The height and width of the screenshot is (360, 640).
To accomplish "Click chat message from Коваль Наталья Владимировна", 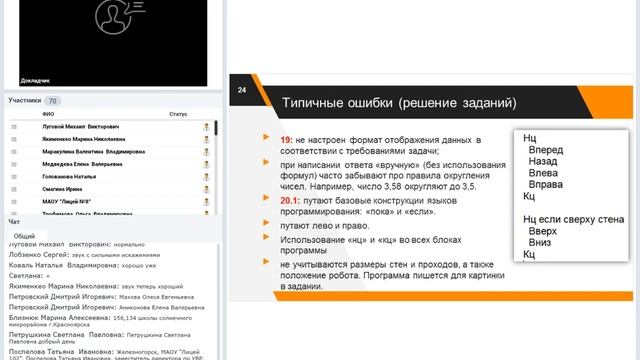I will pos(82,265).
